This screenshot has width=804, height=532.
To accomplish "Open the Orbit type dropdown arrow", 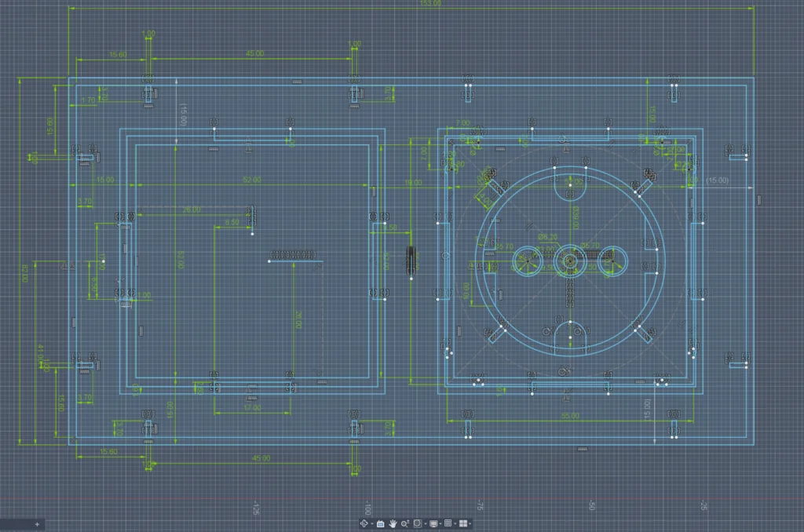I will [x=372, y=523].
